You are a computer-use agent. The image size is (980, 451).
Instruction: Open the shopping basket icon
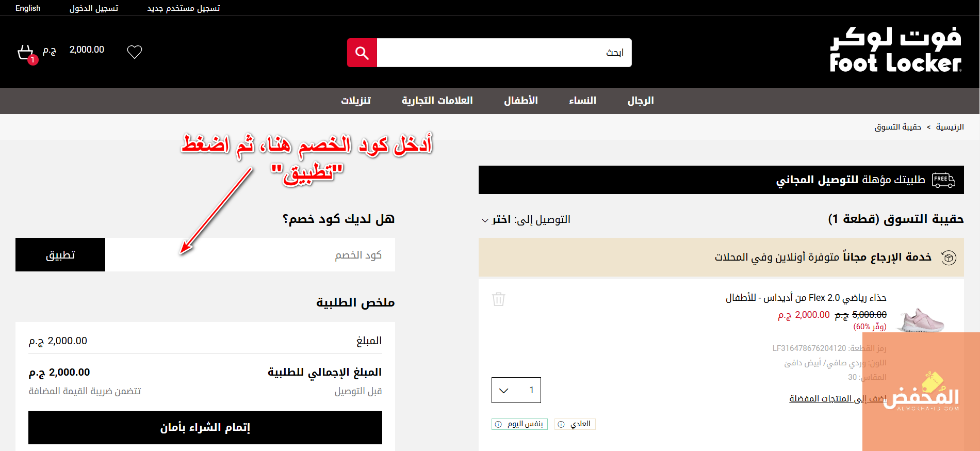pos(26,53)
